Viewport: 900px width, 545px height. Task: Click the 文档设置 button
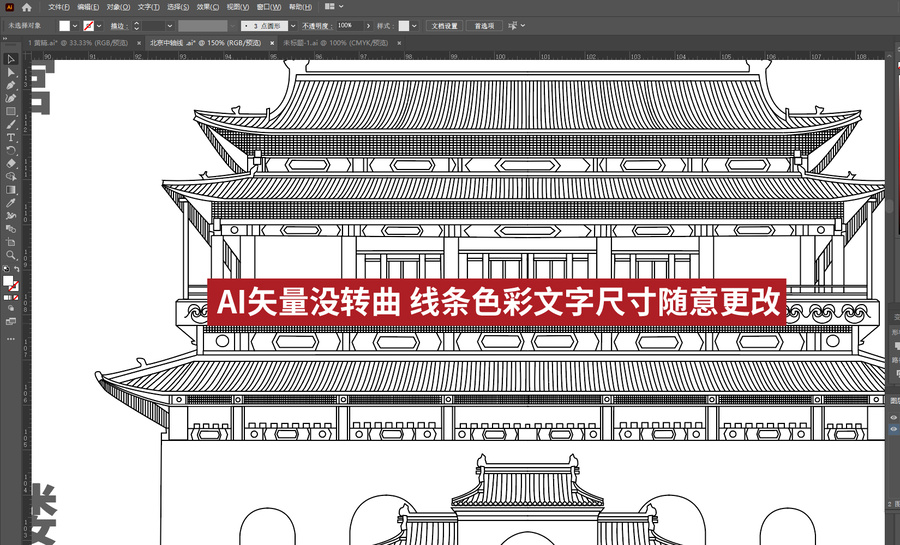(x=444, y=26)
